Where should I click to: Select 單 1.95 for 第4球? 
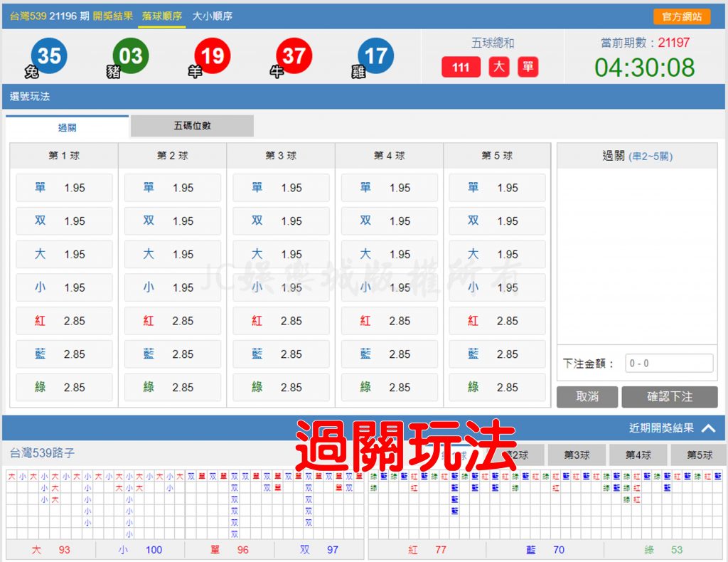tap(390, 188)
